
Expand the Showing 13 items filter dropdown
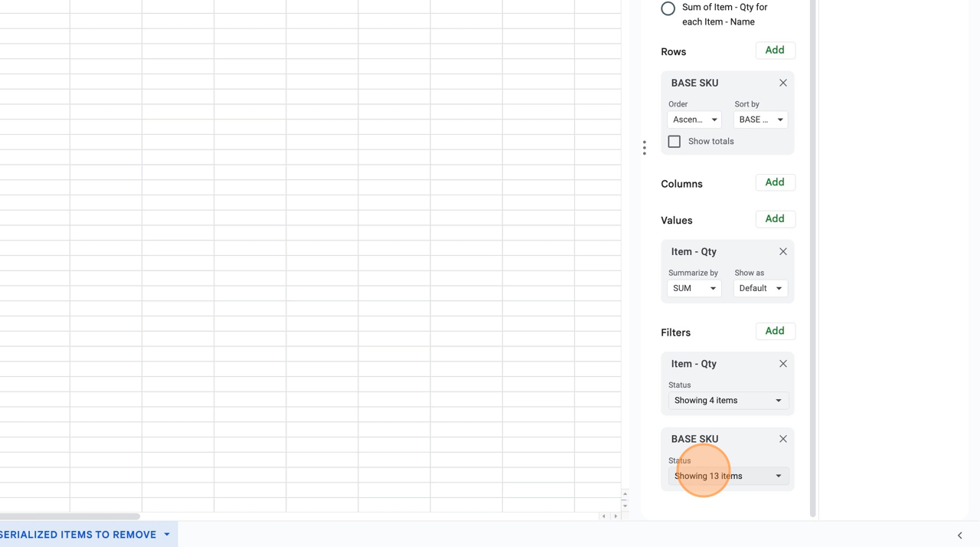[727, 476]
